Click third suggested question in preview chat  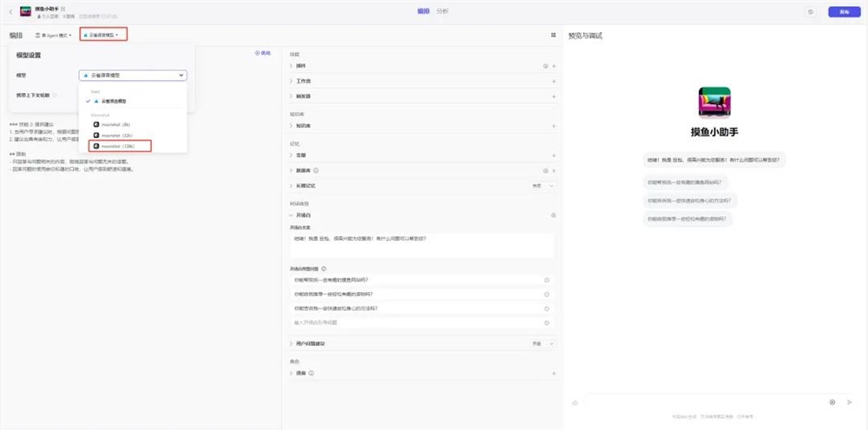point(688,219)
